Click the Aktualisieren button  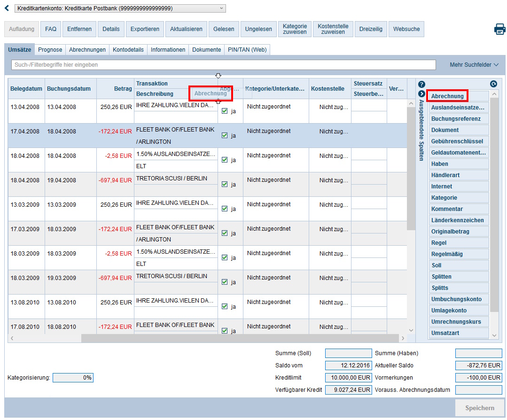tap(186, 29)
